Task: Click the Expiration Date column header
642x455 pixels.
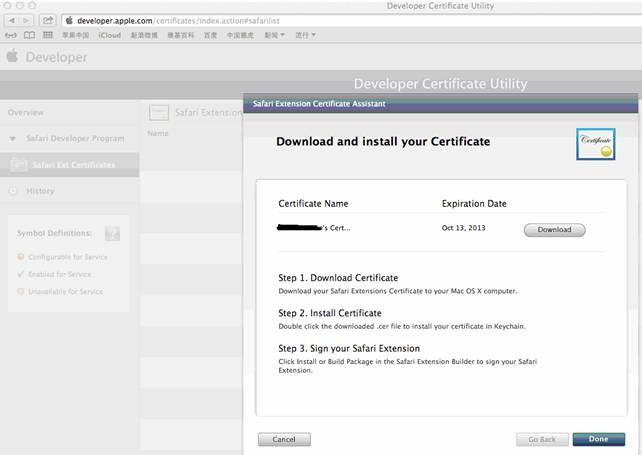Action: tap(474, 204)
